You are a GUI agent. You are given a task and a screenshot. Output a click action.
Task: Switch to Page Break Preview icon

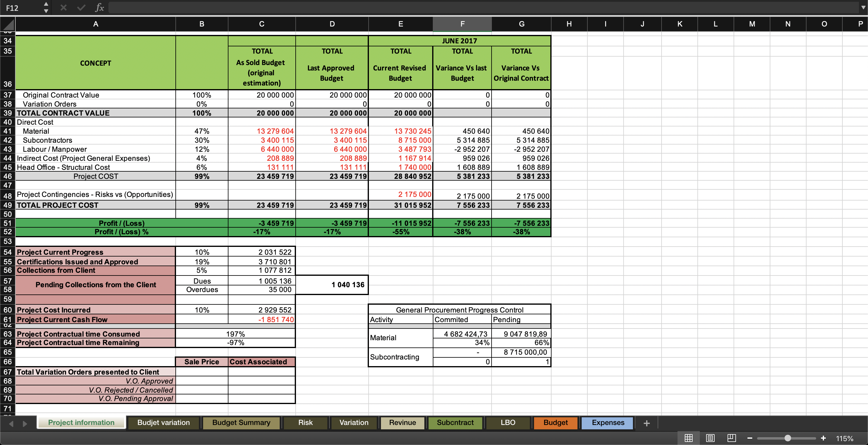point(731,438)
